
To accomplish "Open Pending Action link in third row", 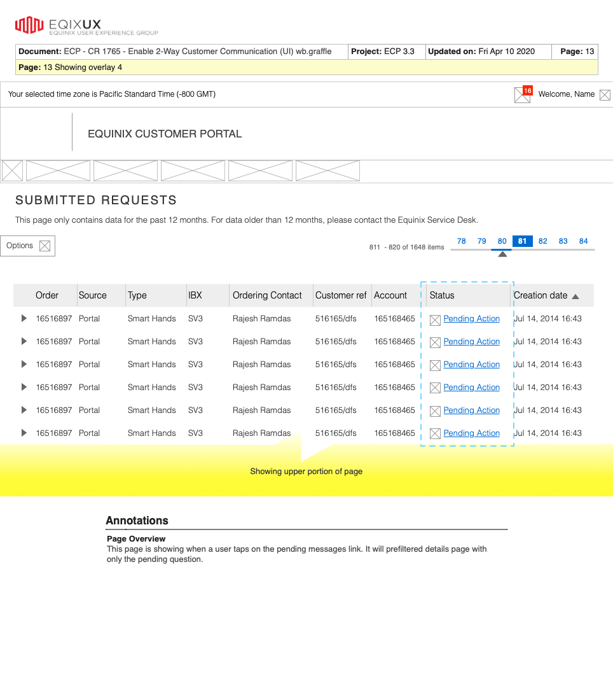I will [x=472, y=364].
